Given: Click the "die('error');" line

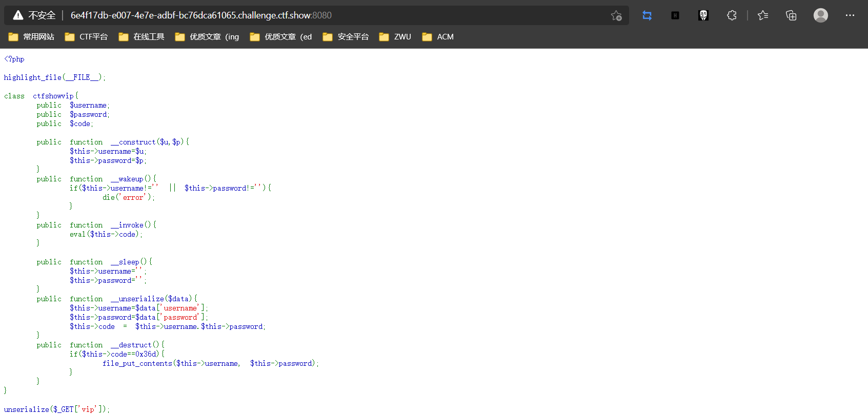Looking at the screenshot, I should (x=129, y=197).
